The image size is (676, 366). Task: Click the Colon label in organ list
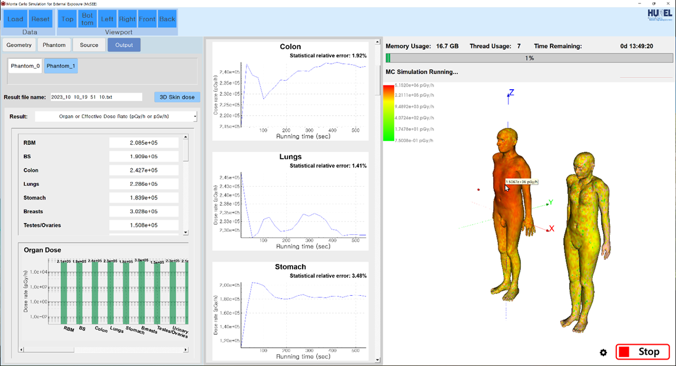click(x=31, y=170)
